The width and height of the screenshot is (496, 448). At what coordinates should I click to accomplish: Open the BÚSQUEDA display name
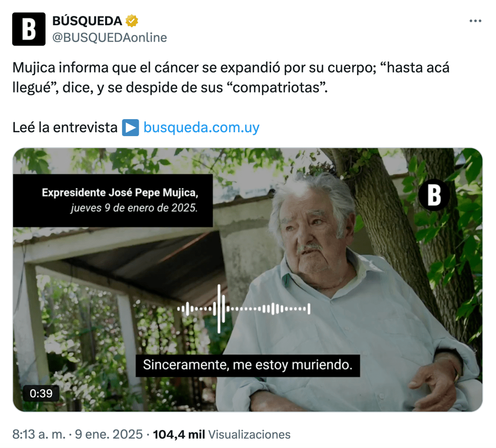(87, 21)
